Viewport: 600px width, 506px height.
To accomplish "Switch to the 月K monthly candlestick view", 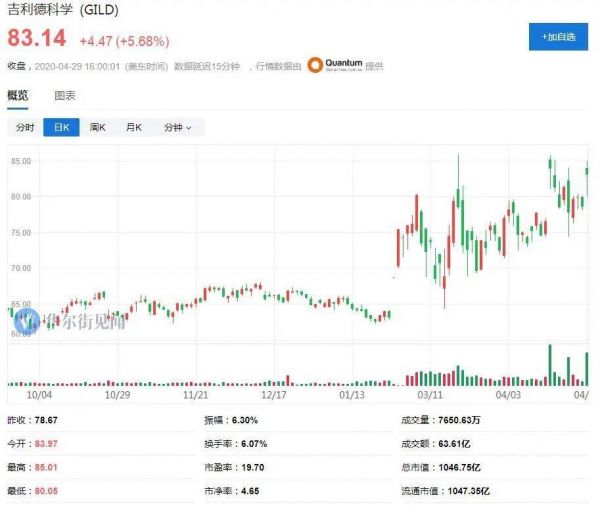I will click(133, 128).
